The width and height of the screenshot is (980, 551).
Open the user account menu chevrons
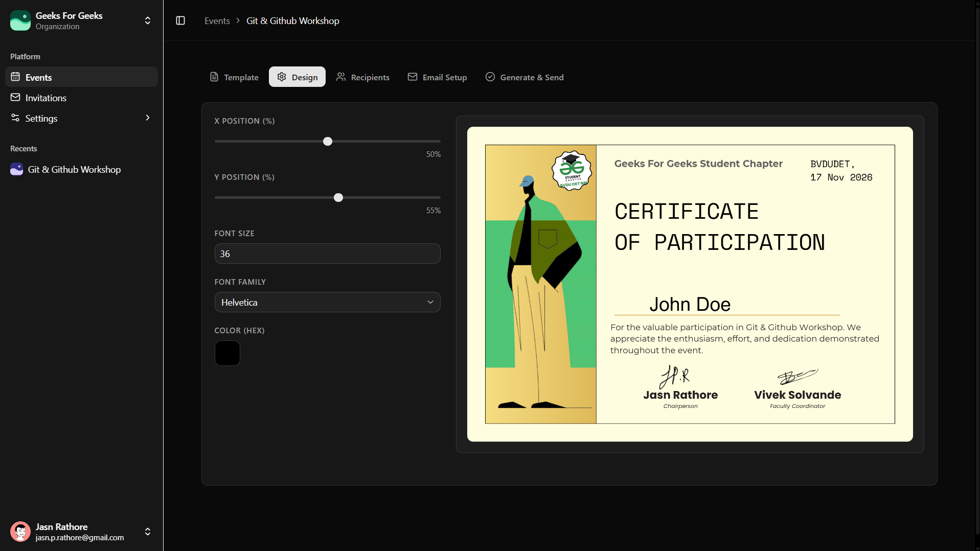[148, 532]
